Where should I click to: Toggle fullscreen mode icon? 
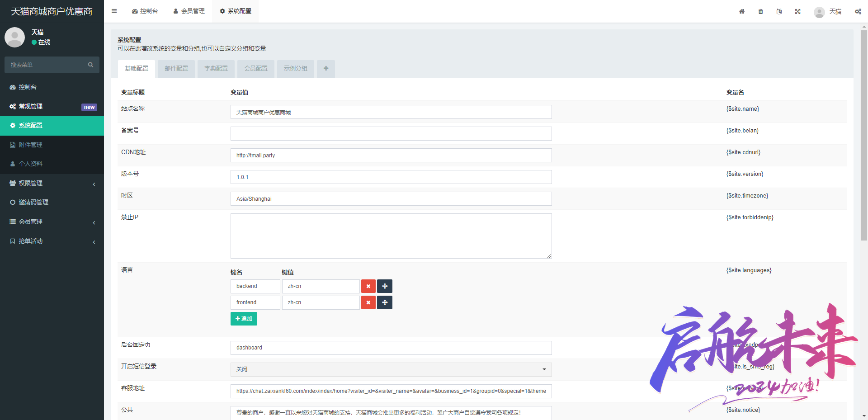click(x=798, y=11)
